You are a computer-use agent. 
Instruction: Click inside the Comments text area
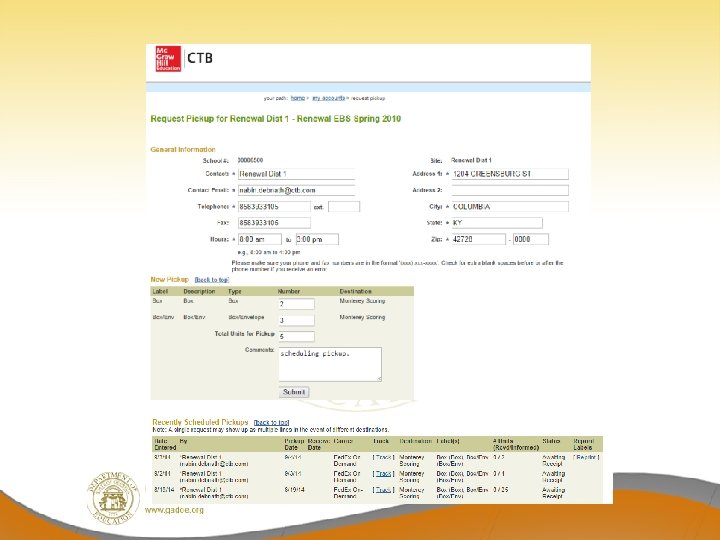[x=330, y=364]
